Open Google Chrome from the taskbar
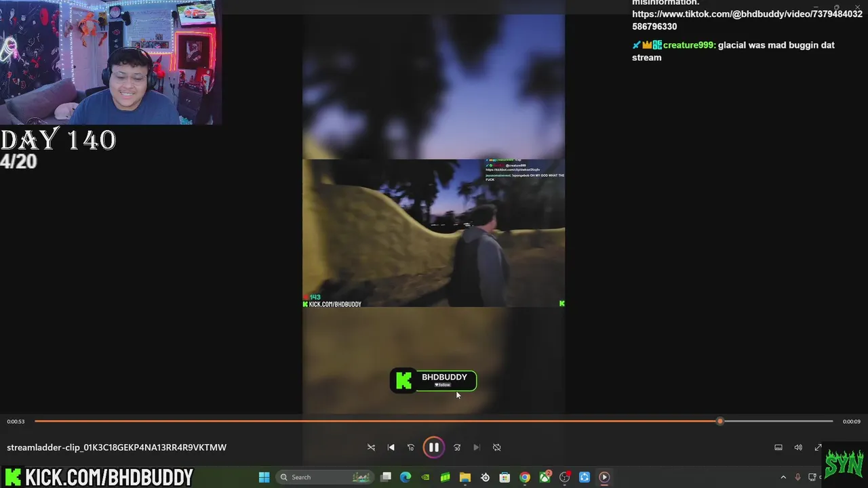Screen dimensions: 868x488 [525, 477]
